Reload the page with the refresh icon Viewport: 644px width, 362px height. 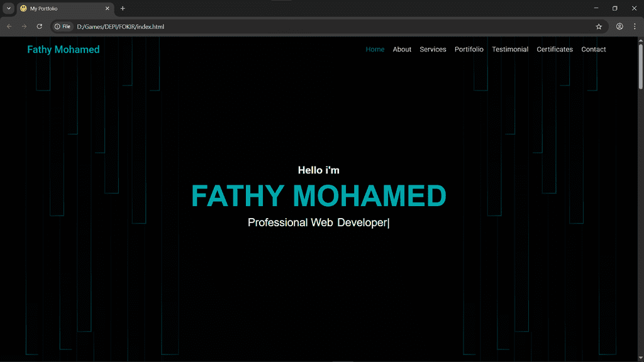pos(39,26)
